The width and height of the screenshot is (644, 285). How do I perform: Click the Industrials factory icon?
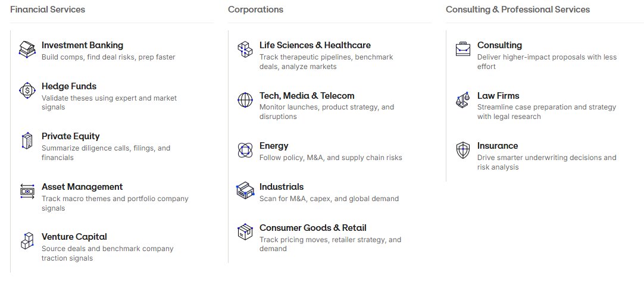pos(245,191)
